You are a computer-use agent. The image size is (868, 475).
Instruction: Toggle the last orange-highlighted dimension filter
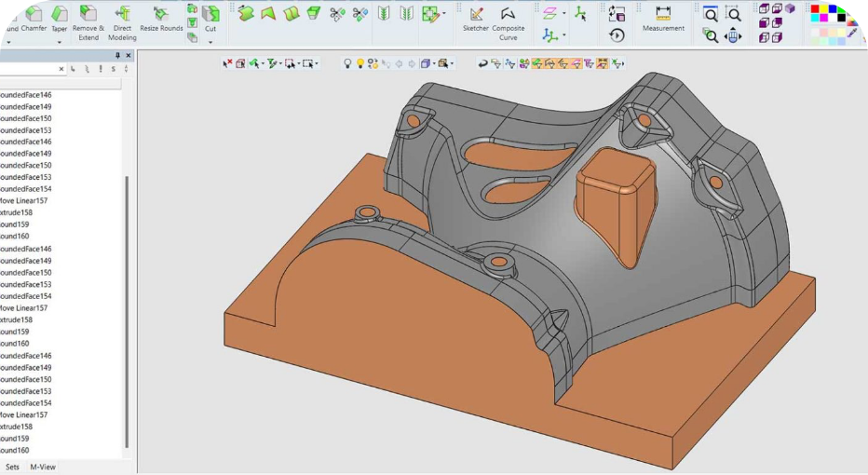point(602,63)
